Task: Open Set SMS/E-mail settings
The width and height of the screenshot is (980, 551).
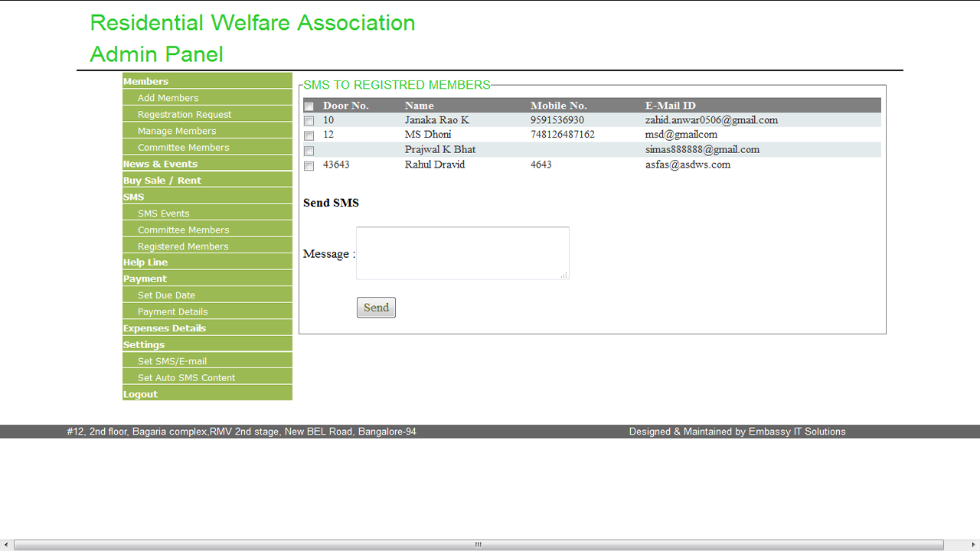Action: point(207,360)
